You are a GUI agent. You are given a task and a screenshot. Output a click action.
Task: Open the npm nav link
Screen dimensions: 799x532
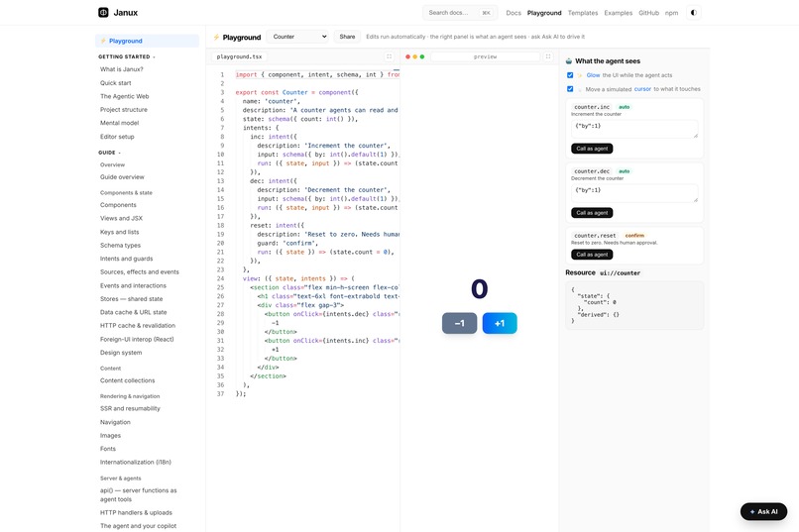[671, 13]
